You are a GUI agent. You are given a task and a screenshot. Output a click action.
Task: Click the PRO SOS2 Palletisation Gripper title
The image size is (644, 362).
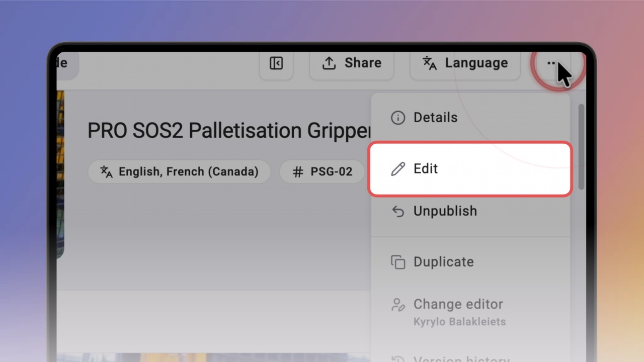pos(229,131)
